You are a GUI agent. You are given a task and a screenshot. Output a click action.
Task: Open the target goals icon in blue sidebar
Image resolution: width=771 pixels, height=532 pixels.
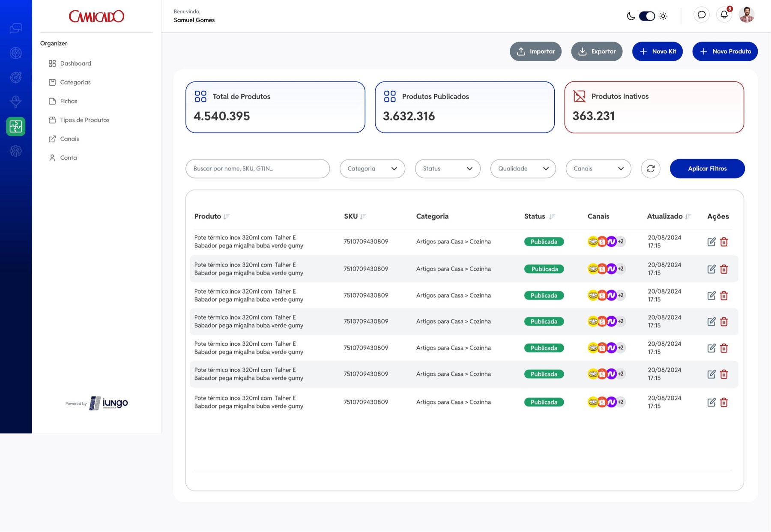click(16, 78)
